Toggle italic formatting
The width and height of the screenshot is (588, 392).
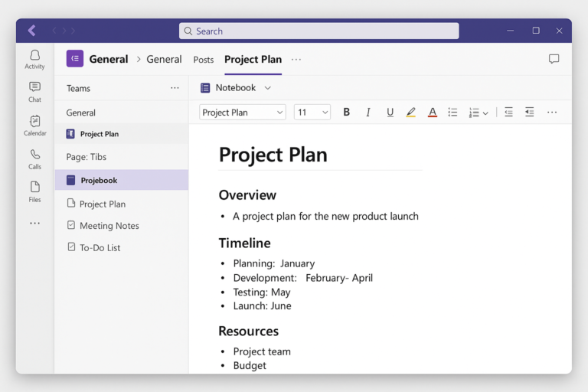368,113
